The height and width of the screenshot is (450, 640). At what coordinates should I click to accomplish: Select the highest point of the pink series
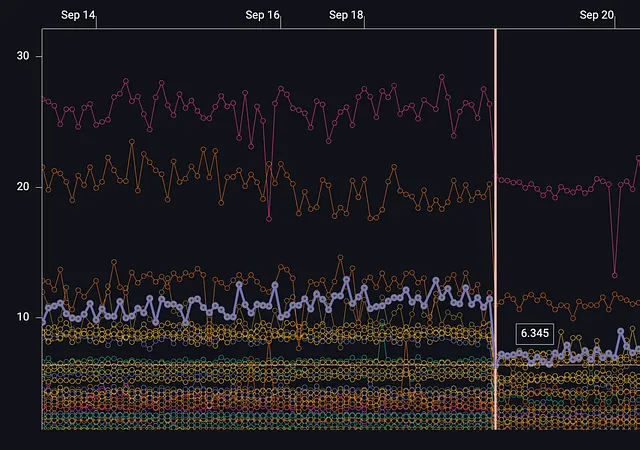point(442,77)
